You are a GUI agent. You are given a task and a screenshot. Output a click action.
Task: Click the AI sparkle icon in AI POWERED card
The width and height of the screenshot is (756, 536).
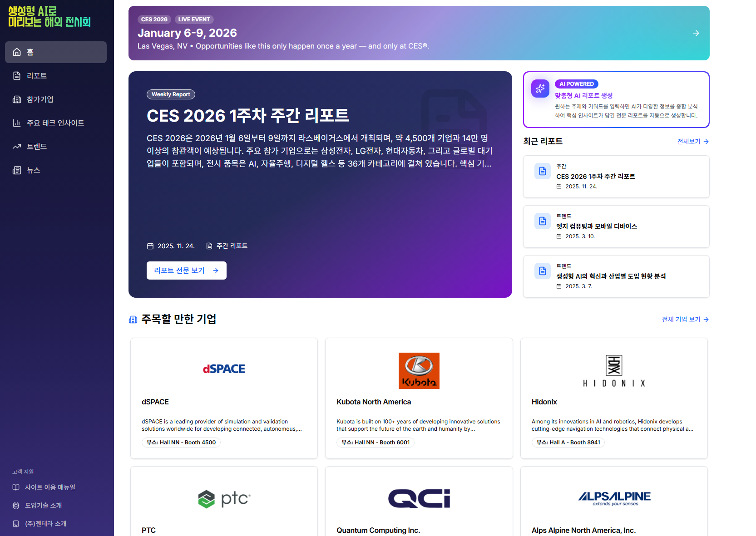[x=540, y=89]
